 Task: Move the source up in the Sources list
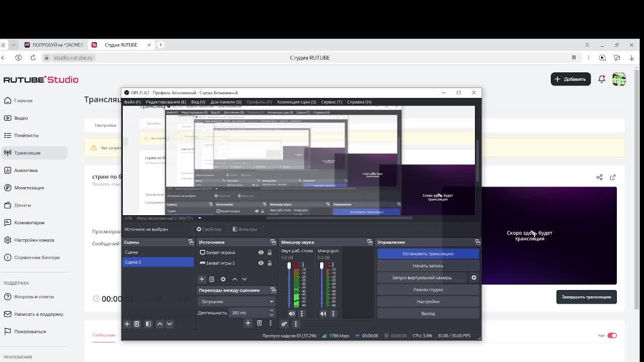234,279
